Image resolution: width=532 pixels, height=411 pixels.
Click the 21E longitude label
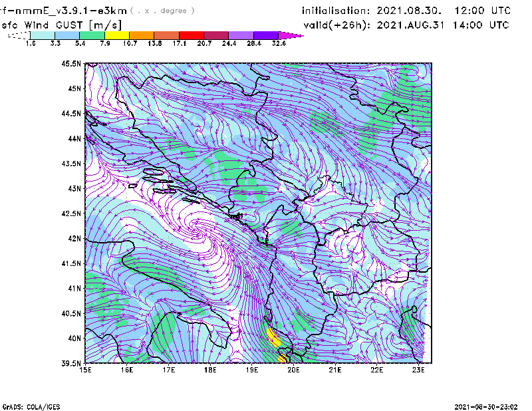[335, 370]
